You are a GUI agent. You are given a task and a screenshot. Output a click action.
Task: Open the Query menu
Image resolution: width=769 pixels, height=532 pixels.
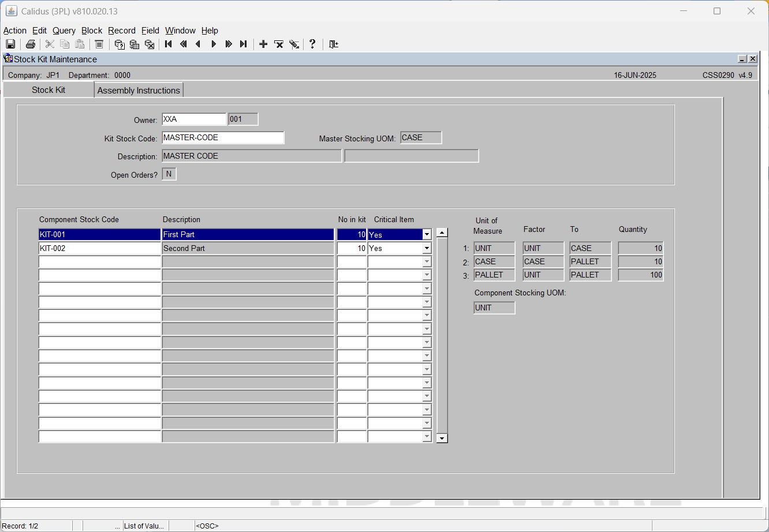point(64,31)
